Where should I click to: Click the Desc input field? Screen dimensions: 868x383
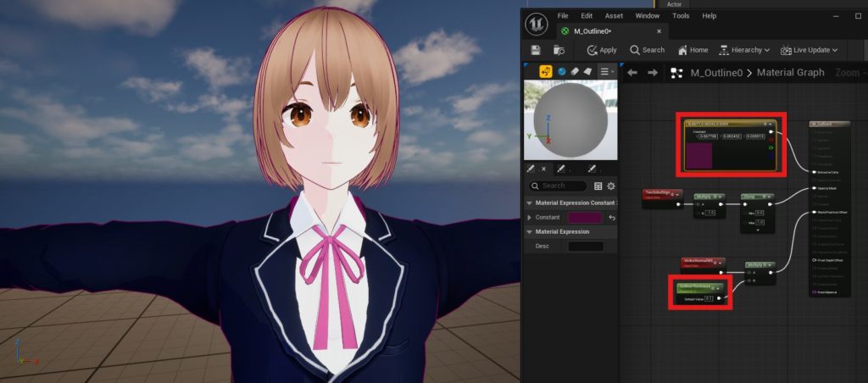coord(585,246)
